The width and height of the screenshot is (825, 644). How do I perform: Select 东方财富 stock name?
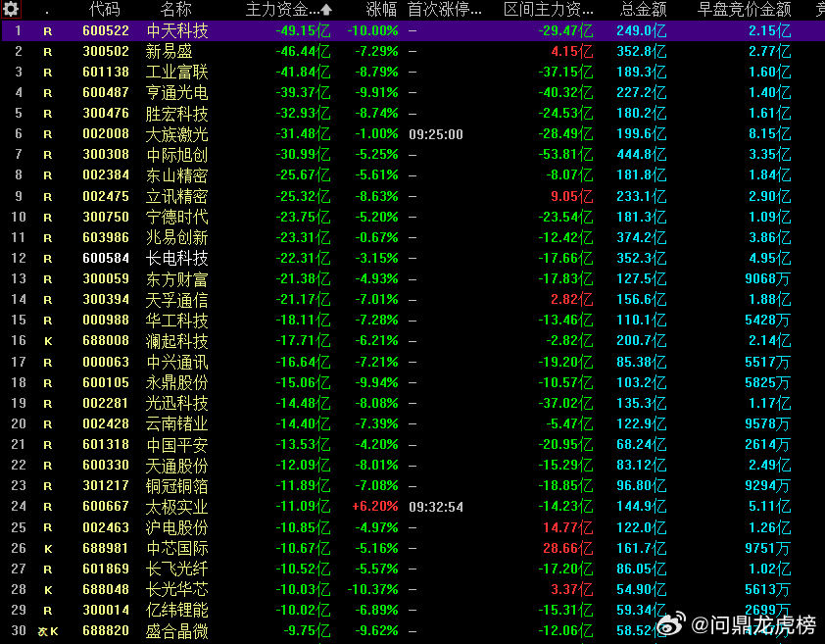(x=176, y=279)
